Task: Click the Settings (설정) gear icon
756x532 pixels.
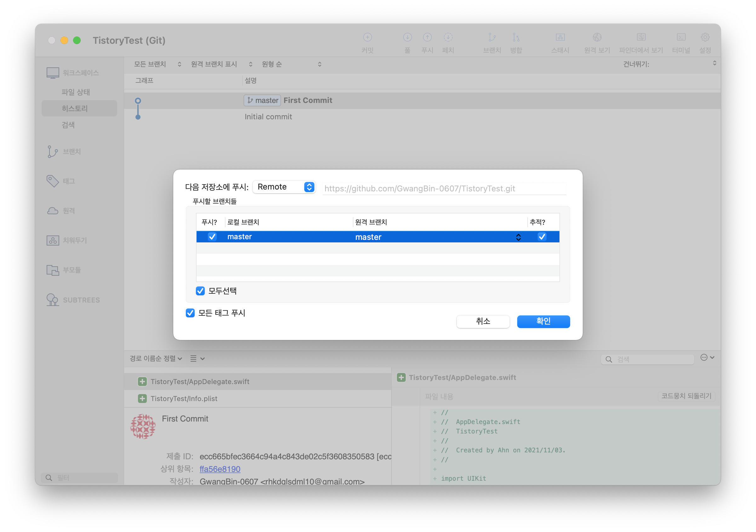Action: [705, 37]
